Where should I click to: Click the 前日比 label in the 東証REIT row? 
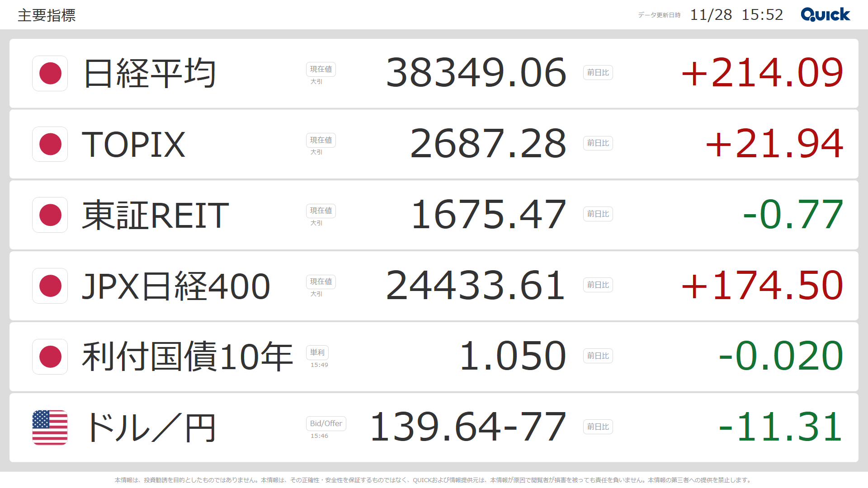coord(598,214)
